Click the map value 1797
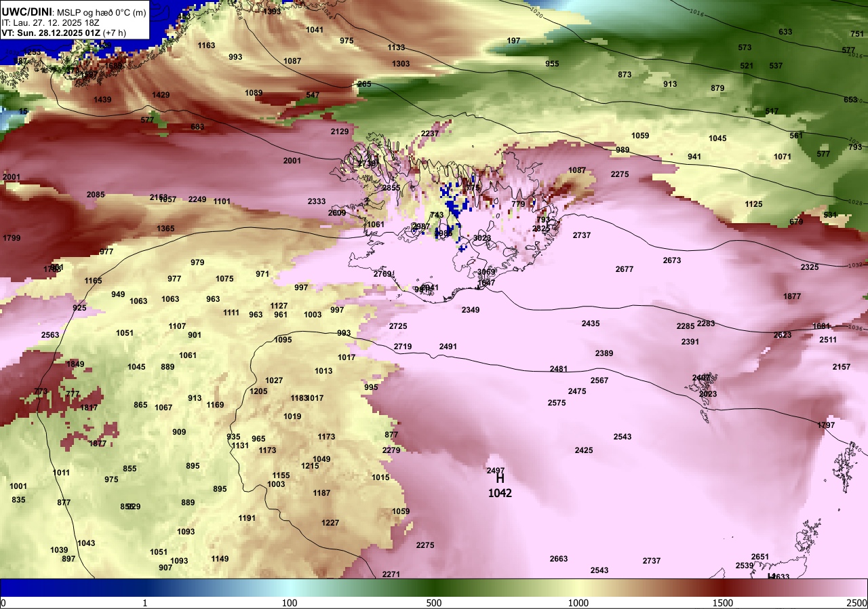The height and width of the screenshot is (609, 868). (826, 425)
